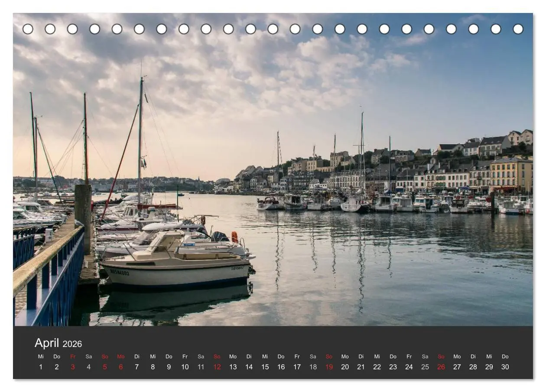The image size is (546, 392).
Task: Select date 22 in the calendar
Action: 377,367
